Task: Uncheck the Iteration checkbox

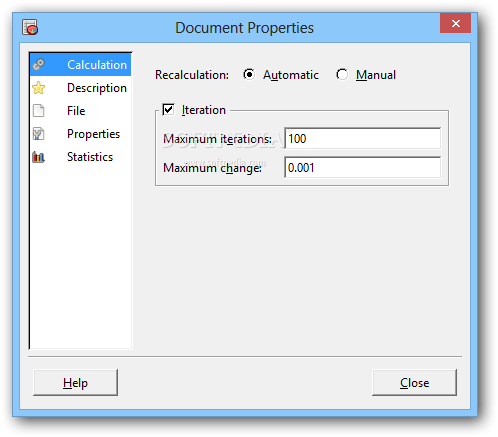Action: point(168,109)
